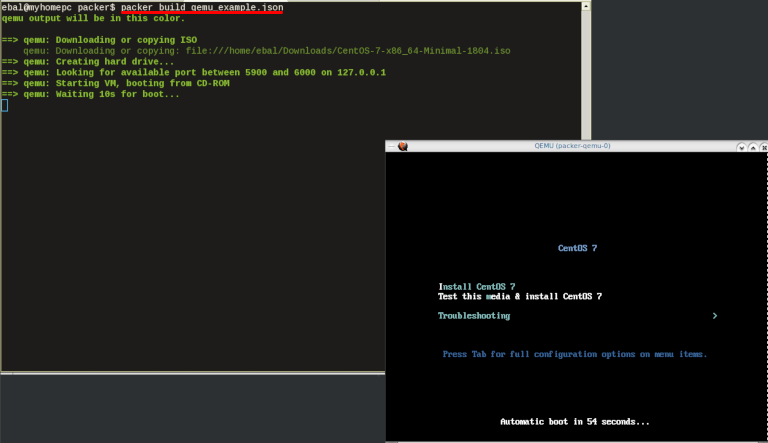768x443 pixels.
Task: Click the 'Press Tab for full configuration' hint
Action: [574, 353]
